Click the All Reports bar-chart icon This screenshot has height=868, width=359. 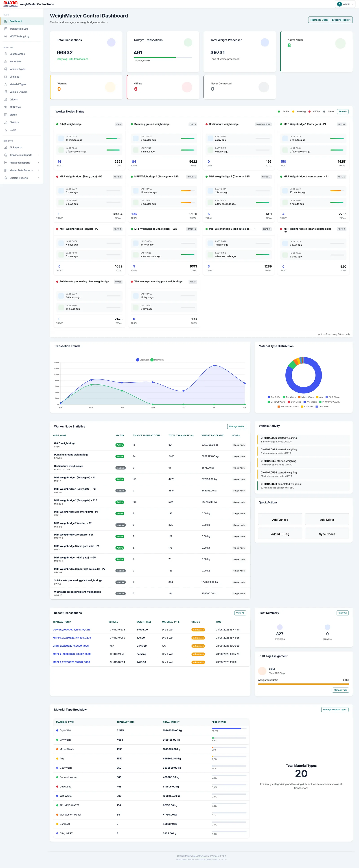[x=6, y=148]
